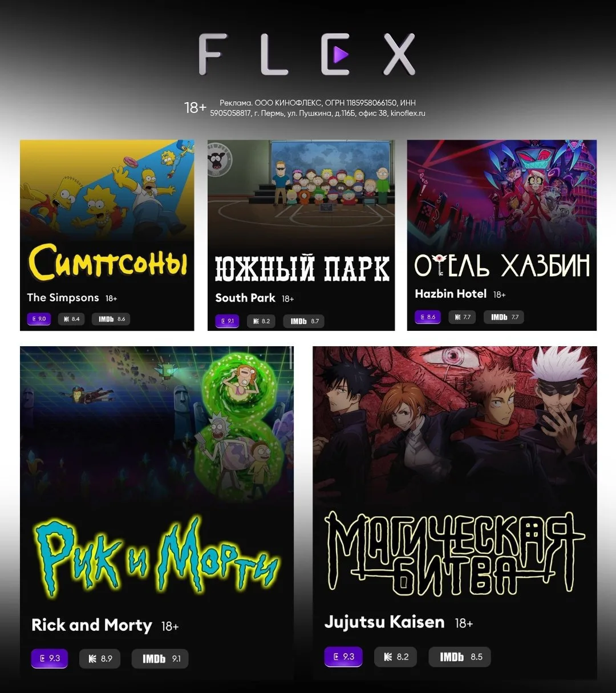616x693 pixels.
Task: Click Rick and Morty Kinopoisk 8.9 badge
Action: 100,658
